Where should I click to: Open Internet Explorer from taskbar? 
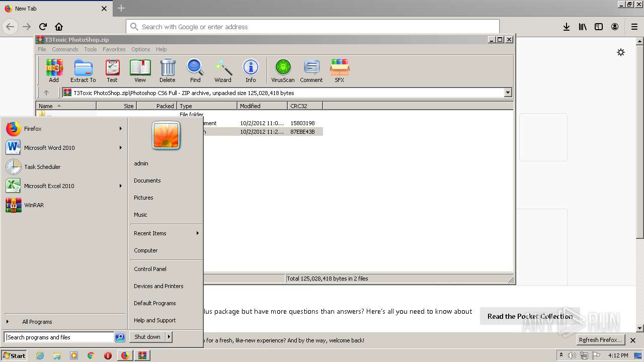pos(40,355)
